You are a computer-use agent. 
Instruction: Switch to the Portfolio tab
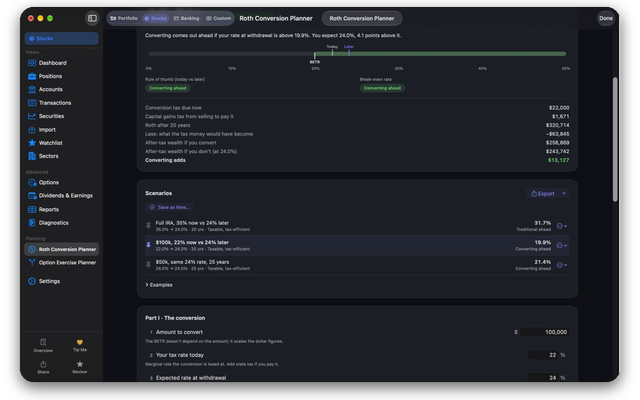[x=124, y=18]
